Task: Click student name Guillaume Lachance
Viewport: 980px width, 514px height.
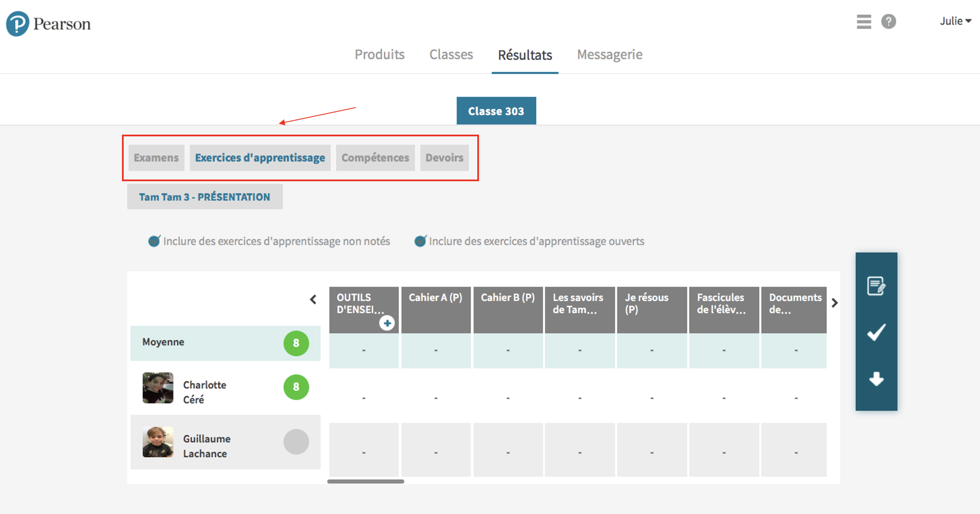Action: click(207, 446)
